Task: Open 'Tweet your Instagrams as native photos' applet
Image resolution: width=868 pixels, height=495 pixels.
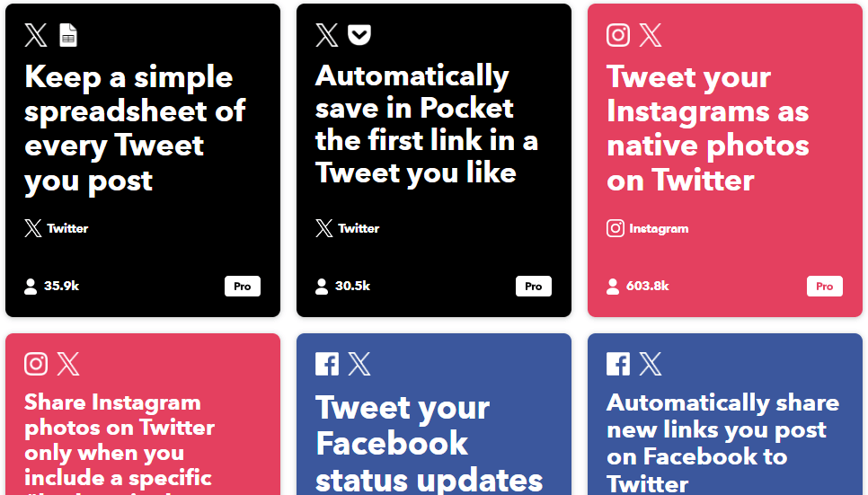Action: (x=708, y=128)
